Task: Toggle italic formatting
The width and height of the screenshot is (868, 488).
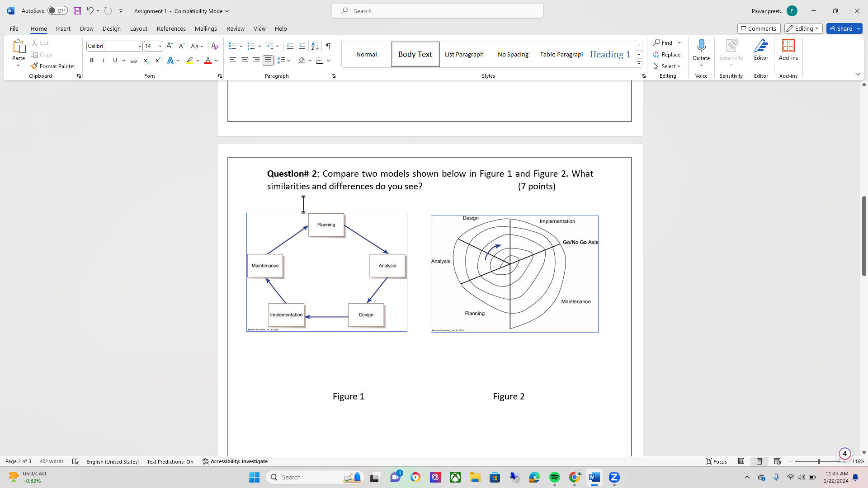Action: [x=103, y=60]
